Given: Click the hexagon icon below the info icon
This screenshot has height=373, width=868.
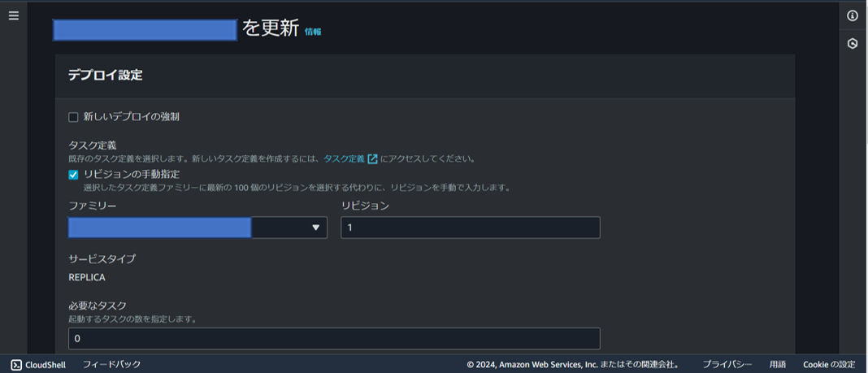Looking at the screenshot, I should (x=853, y=44).
